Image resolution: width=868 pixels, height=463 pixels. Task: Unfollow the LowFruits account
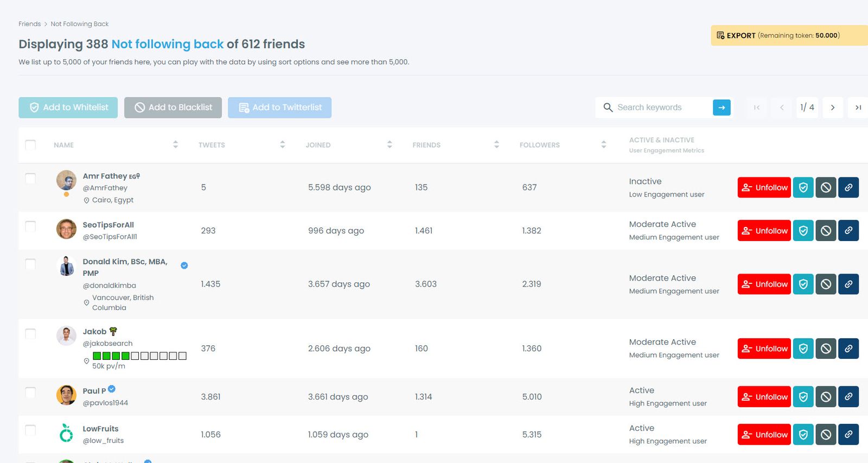tap(764, 435)
